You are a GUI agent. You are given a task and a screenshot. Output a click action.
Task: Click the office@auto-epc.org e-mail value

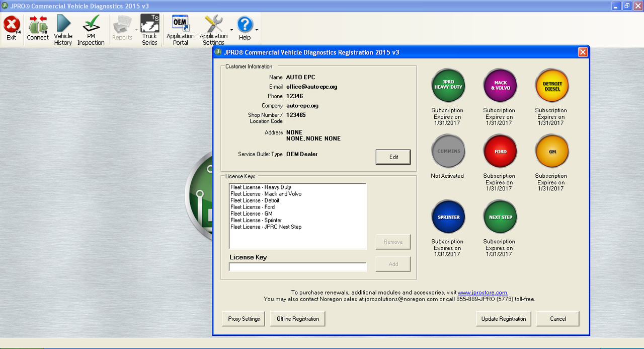[312, 87]
